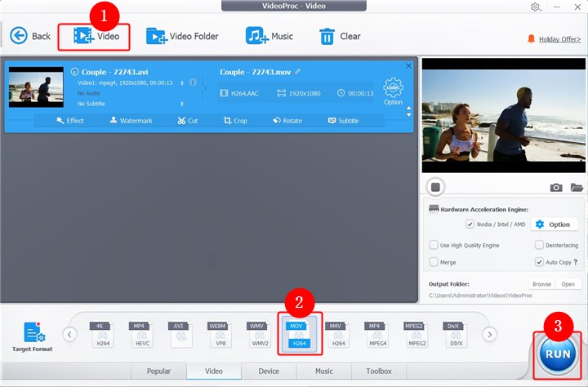This screenshot has height=387, width=588.
Task: Open the Watermark tool
Action: tap(131, 120)
